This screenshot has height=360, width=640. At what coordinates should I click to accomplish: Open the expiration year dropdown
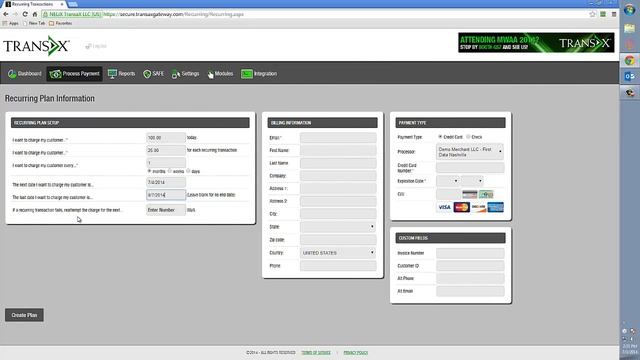(472, 181)
